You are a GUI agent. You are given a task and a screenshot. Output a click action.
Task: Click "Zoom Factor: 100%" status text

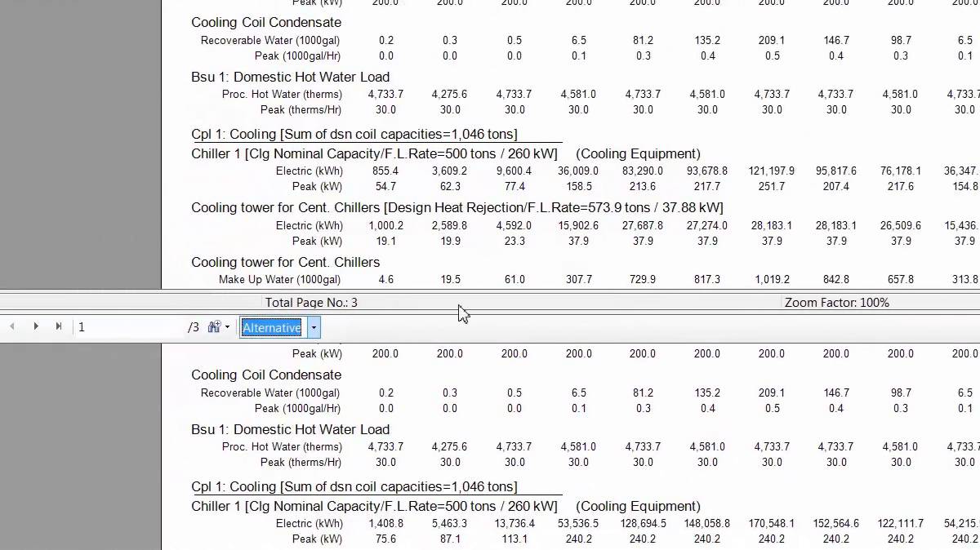tap(837, 302)
